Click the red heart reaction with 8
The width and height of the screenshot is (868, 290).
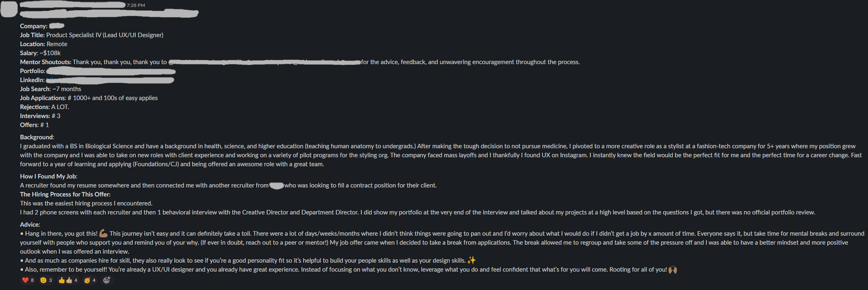28,280
